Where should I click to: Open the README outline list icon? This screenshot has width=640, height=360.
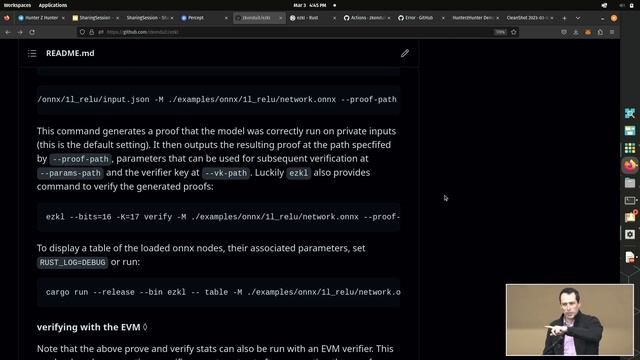tap(32, 53)
